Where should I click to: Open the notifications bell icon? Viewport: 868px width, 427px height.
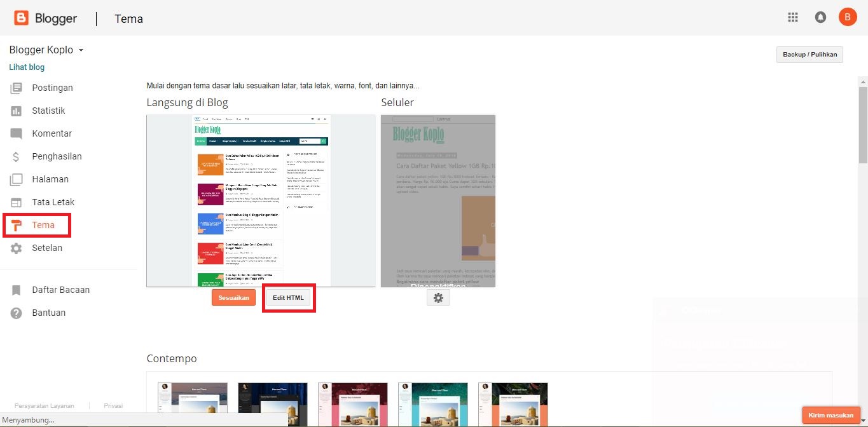[x=820, y=18]
